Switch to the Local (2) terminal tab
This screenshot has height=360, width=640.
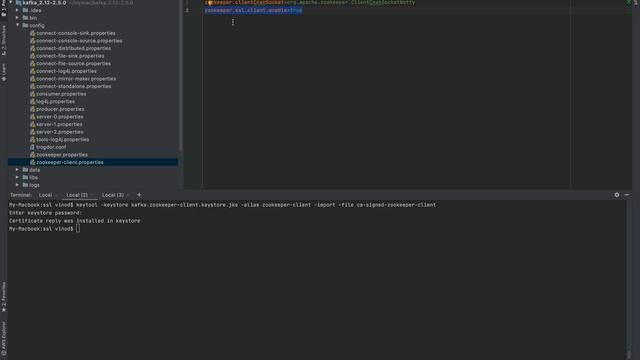coord(77,195)
